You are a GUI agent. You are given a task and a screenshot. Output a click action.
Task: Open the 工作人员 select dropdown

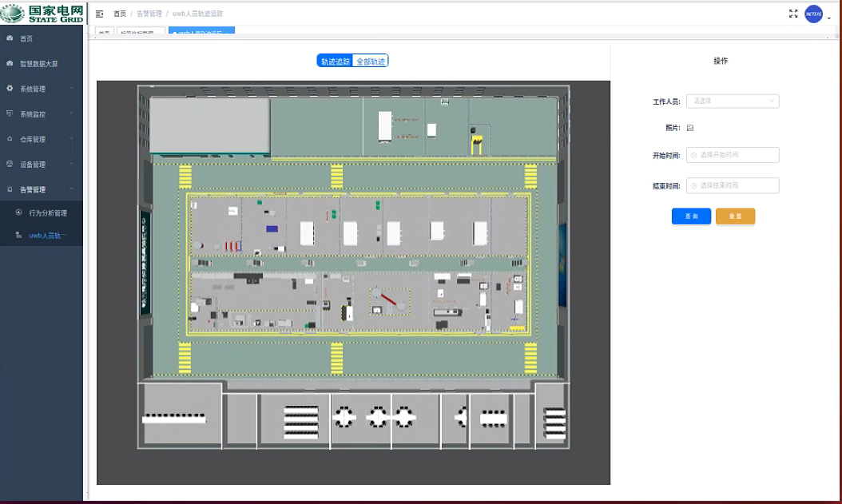733,101
